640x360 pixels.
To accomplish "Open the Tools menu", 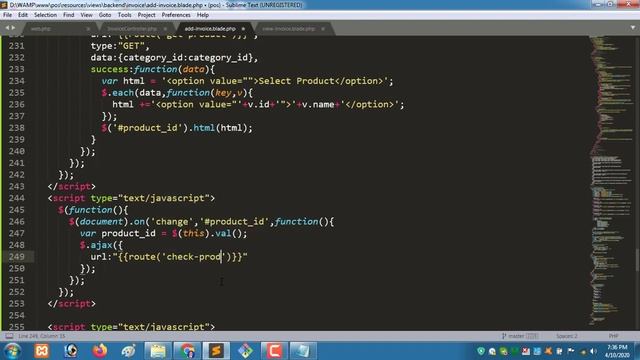I will click(x=124, y=15).
